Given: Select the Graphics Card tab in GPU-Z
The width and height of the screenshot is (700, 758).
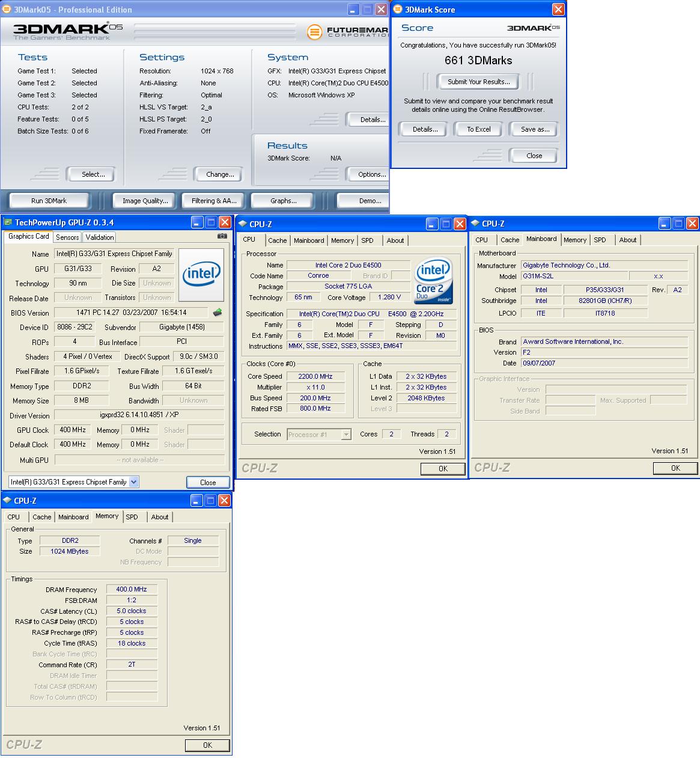Looking at the screenshot, I should [29, 236].
